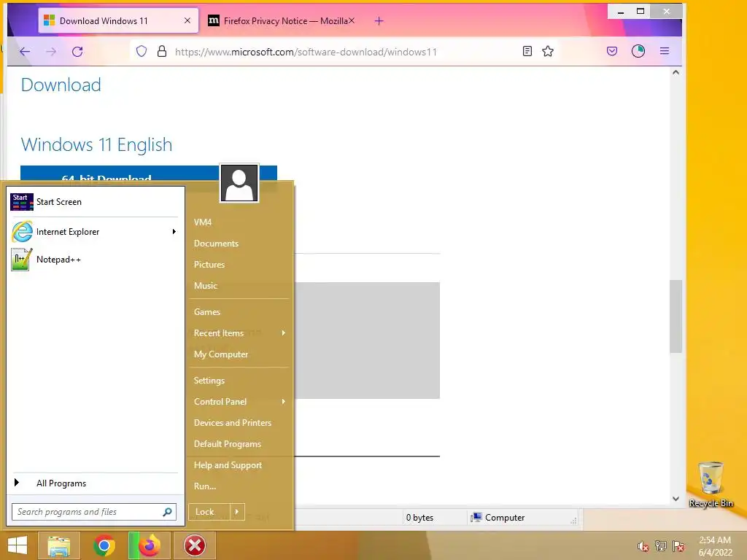Viewport: 747px width, 560px height.
Task: Click the red X taskbar icon
Action: pos(194,545)
